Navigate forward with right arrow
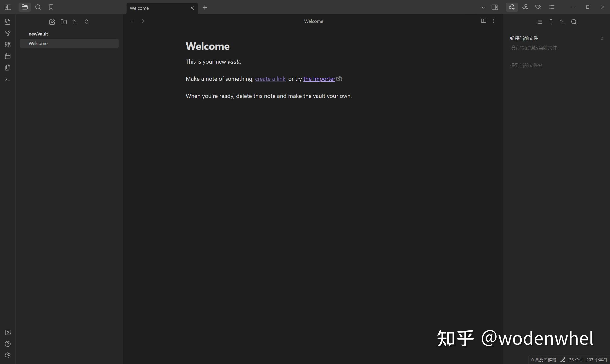 [142, 21]
